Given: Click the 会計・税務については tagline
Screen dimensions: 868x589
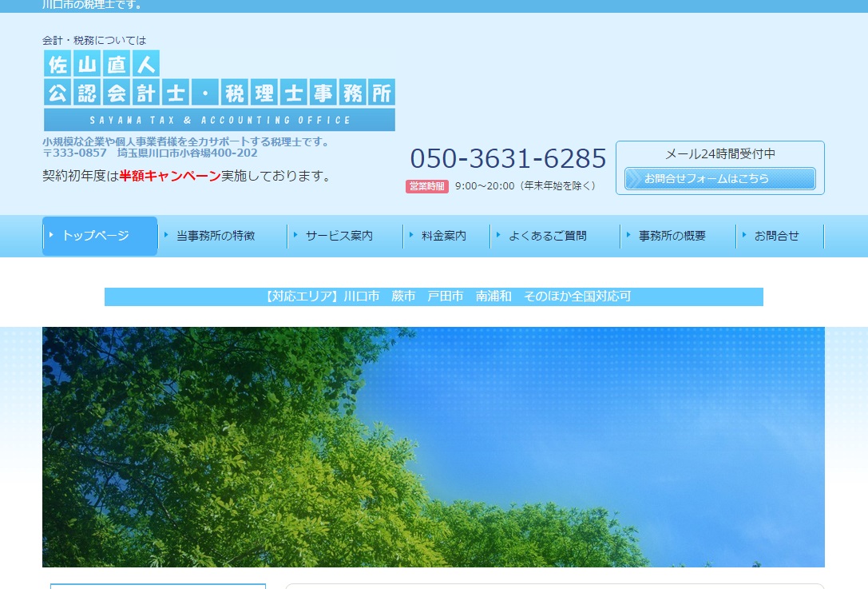Looking at the screenshot, I should pyautogui.click(x=94, y=41).
